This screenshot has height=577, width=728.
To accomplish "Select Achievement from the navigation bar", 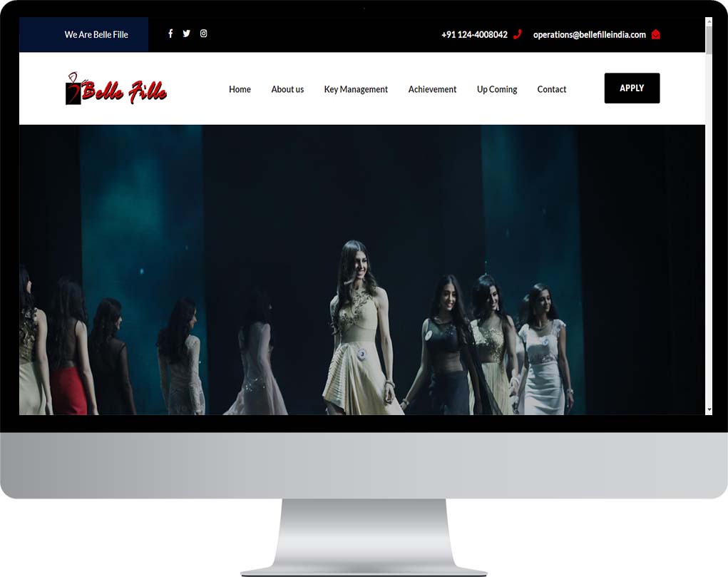I will [432, 89].
